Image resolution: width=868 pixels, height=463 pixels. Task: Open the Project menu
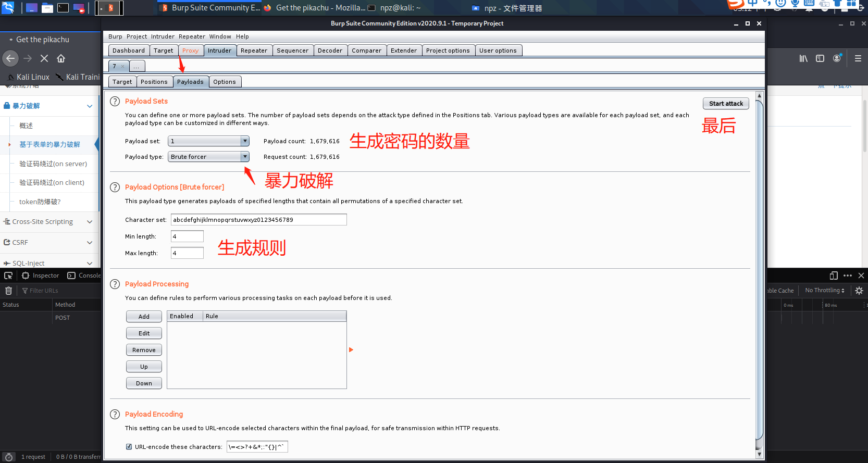coord(137,36)
